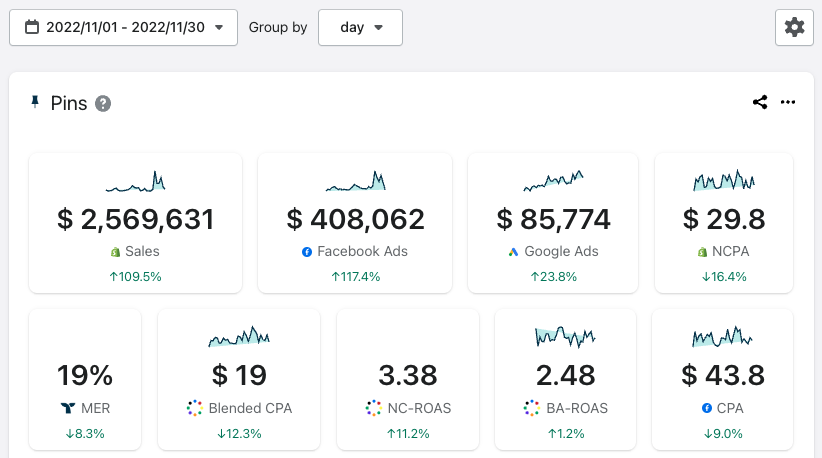Screen dimensions: 822x458
Task: Click the NCPA label
Action: pos(730,252)
